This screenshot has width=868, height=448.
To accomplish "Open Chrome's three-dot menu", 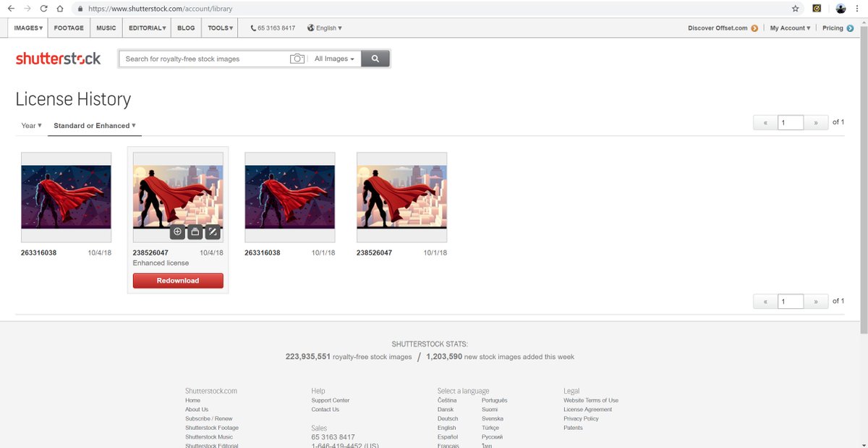I will coord(858,9).
